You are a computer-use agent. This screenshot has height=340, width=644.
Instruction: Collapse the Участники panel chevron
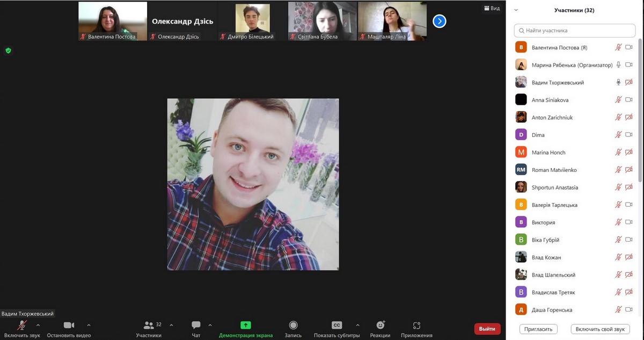pyautogui.click(x=516, y=10)
